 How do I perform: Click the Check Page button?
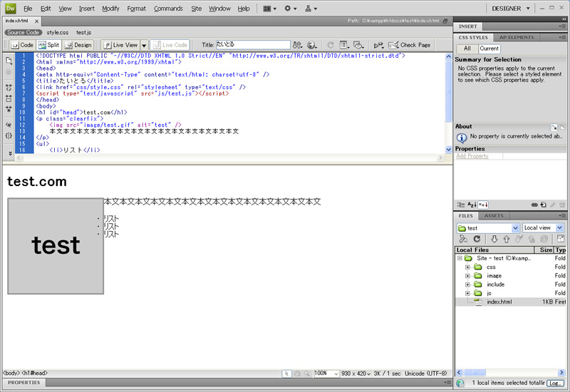point(409,45)
